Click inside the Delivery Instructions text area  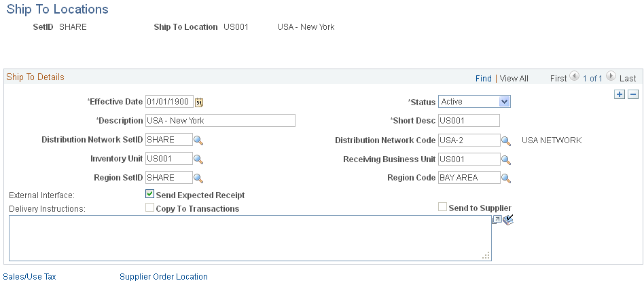[x=250, y=238]
